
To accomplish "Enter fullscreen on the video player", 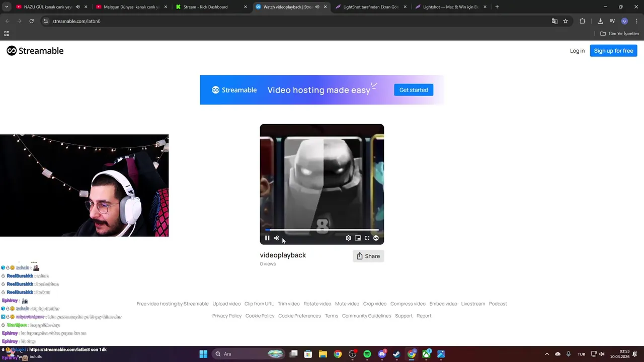I will tap(367, 238).
